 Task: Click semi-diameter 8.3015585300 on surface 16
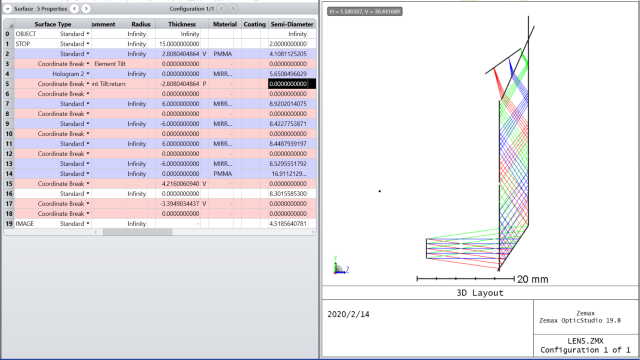[x=288, y=194]
